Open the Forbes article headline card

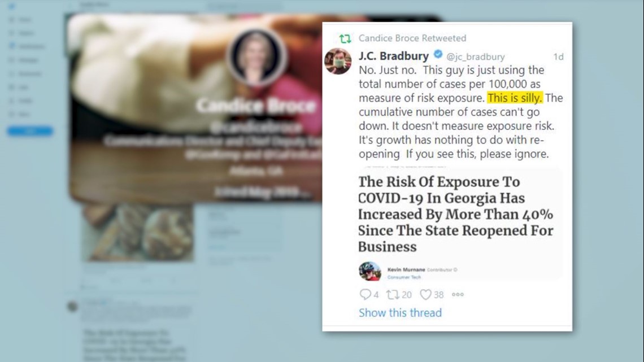459,224
